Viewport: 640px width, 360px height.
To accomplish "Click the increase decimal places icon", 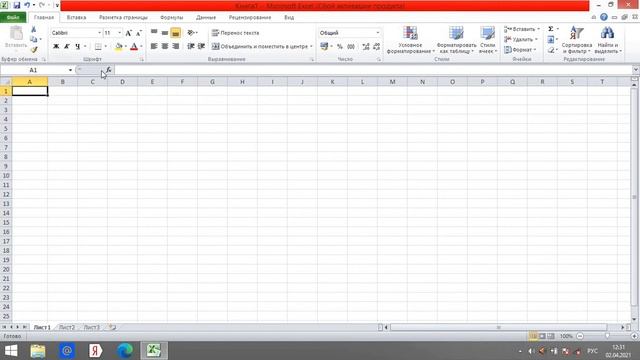I will click(366, 47).
